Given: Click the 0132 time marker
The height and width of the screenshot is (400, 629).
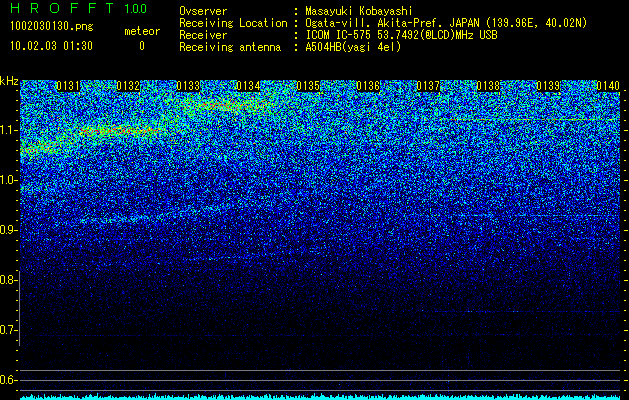Looking at the screenshot, I should [x=128, y=86].
